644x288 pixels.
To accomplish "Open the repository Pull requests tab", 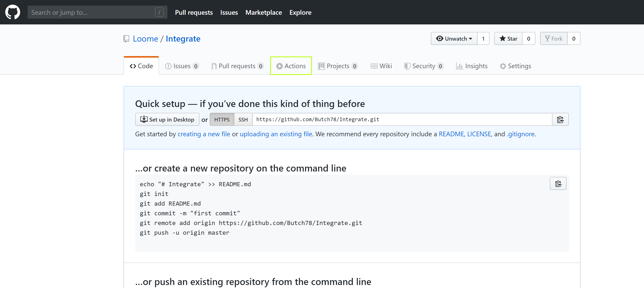I will click(237, 66).
